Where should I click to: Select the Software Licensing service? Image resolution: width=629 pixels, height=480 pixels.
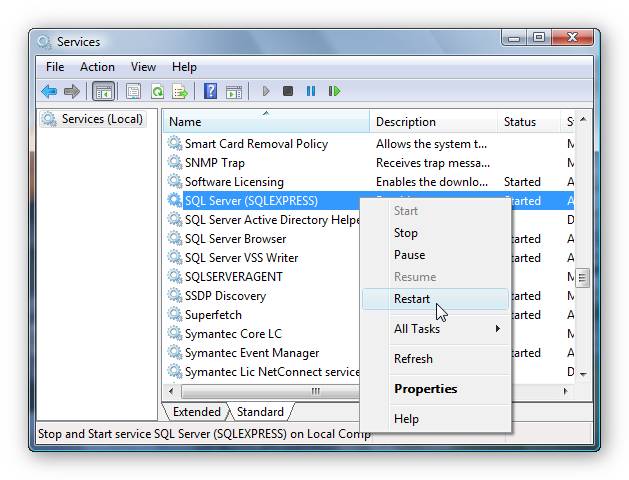[x=234, y=182]
